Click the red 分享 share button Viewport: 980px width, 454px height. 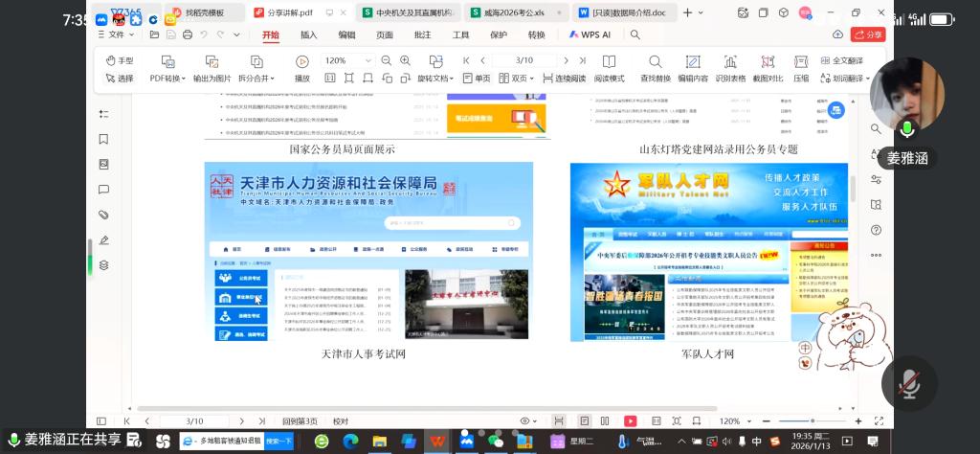pyautogui.click(x=870, y=34)
